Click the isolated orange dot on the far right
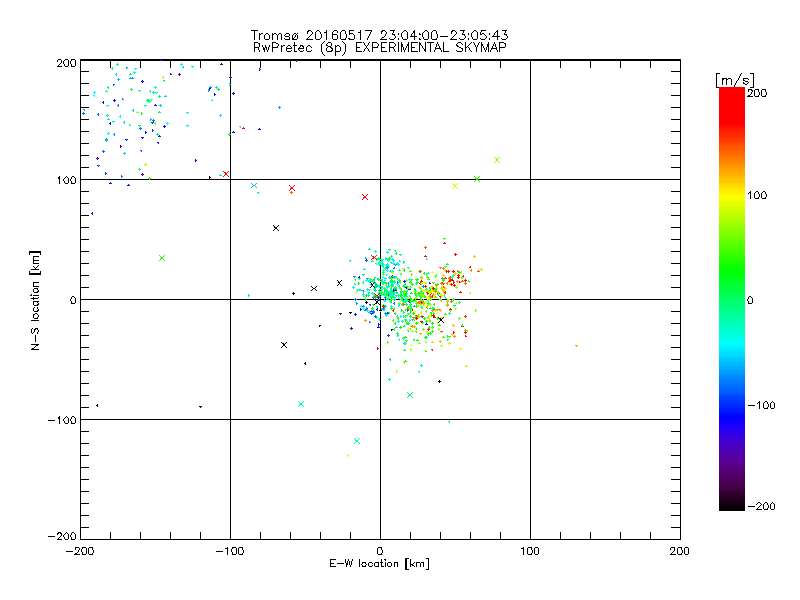The image size is (800, 600). [x=577, y=346]
